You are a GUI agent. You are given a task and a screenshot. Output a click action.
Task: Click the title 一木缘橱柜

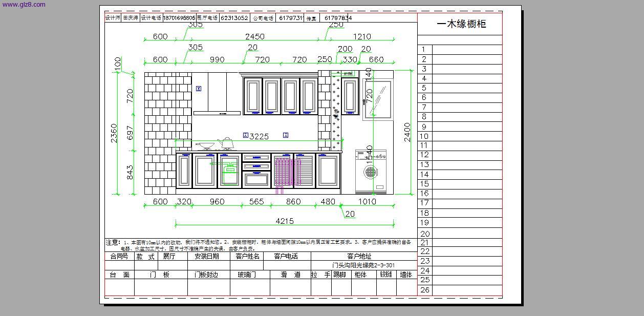461,24
